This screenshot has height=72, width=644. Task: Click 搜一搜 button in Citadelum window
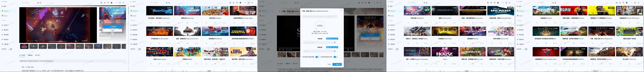168,3
